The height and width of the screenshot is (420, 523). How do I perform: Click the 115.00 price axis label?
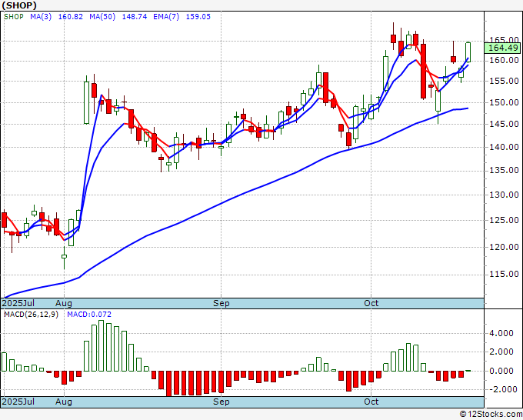click(504, 274)
